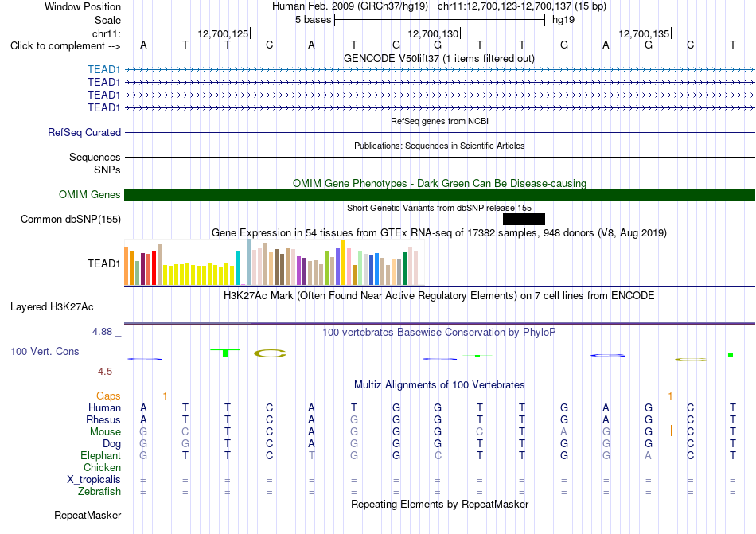Click the 12,700,130 position on the chr11 ruler
This screenshot has width=756, height=534.
[433, 33]
